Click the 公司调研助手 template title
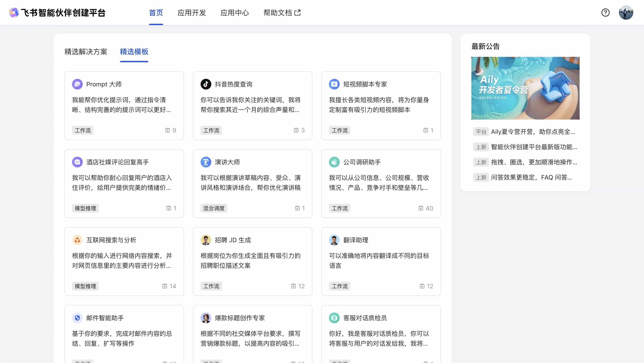This screenshot has height=364, width=644. click(362, 162)
